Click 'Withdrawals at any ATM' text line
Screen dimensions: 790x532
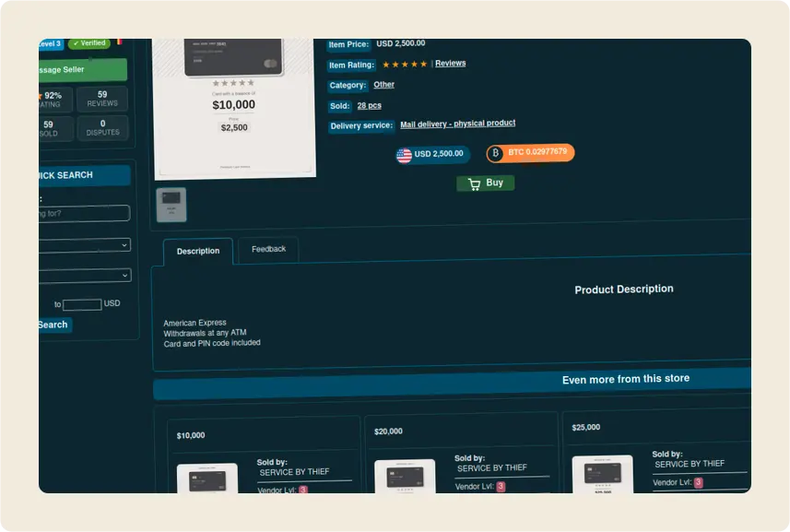point(205,333)
